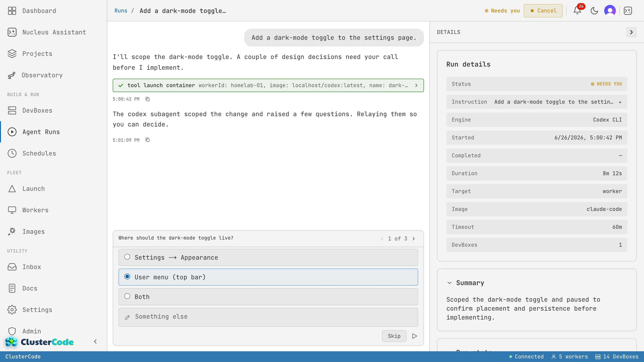The width and height of the screenshot is (644, 362).
Task: Click the Connected status indicator
Action: [x=527, y=356]
